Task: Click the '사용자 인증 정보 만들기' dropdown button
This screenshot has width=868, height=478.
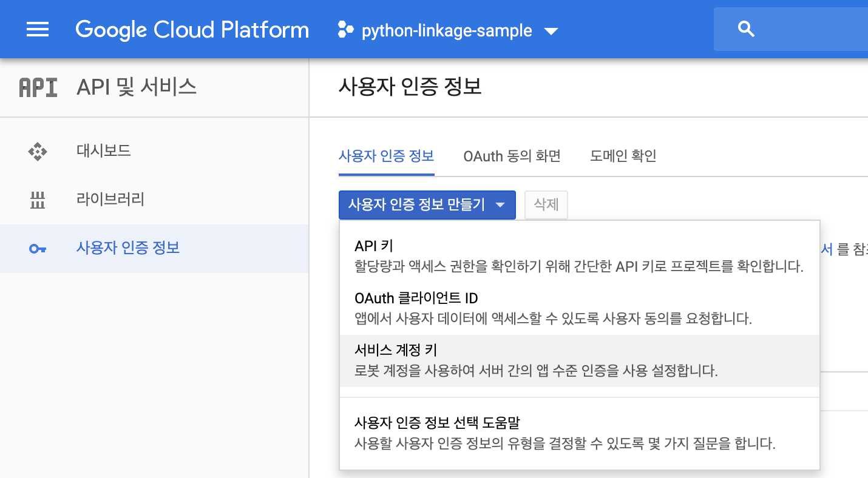Action: pyautogui.click(x=427, y=205)
